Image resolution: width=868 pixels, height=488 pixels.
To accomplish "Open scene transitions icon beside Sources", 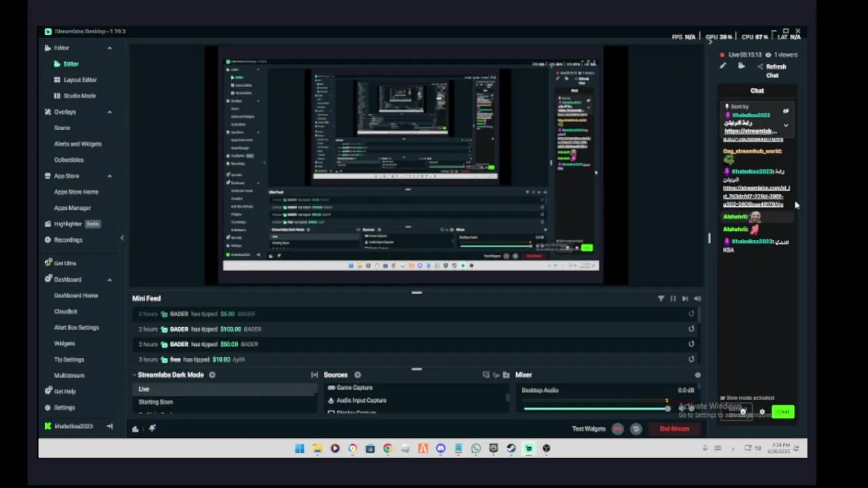I will 315,375.
